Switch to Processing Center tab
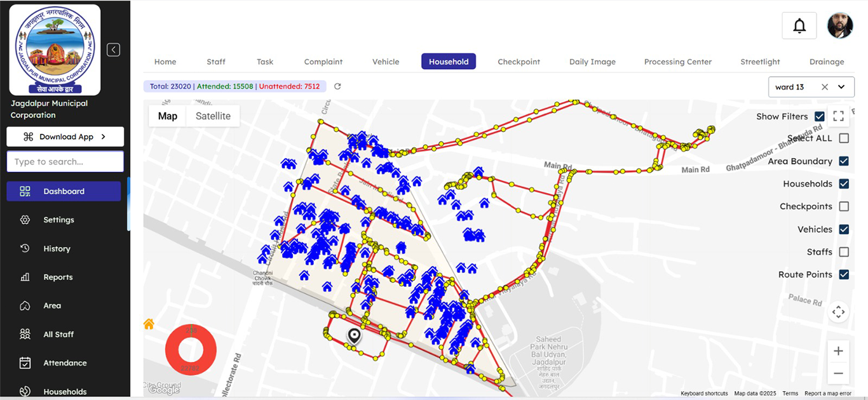Screen dimensions: 868x400 click(x=678, y=62)
